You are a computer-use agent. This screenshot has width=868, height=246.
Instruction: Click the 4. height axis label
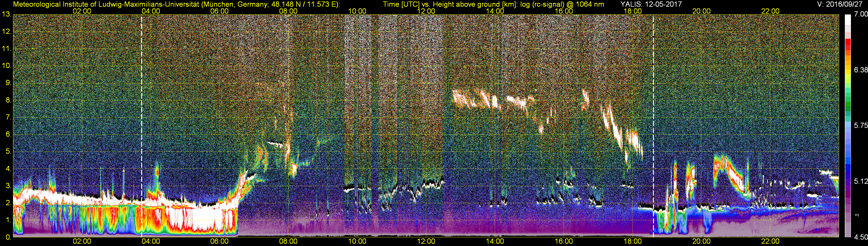[9, 168]
